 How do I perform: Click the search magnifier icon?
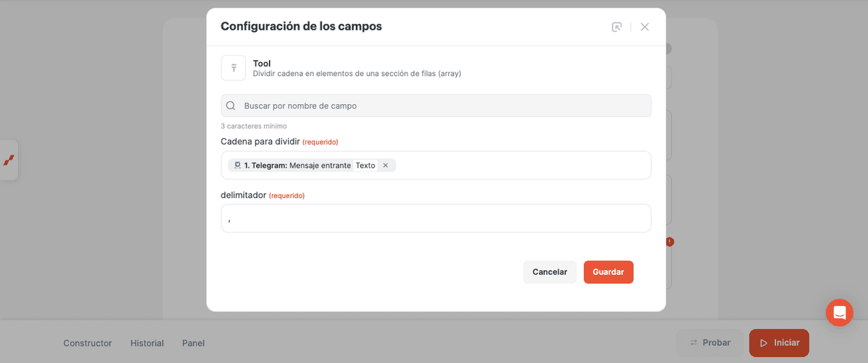[231, 106]
